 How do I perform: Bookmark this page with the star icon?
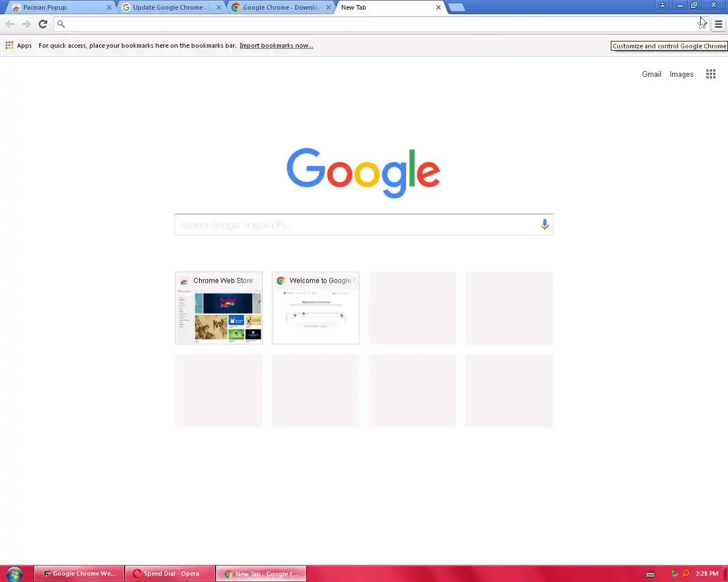point(702,24)
